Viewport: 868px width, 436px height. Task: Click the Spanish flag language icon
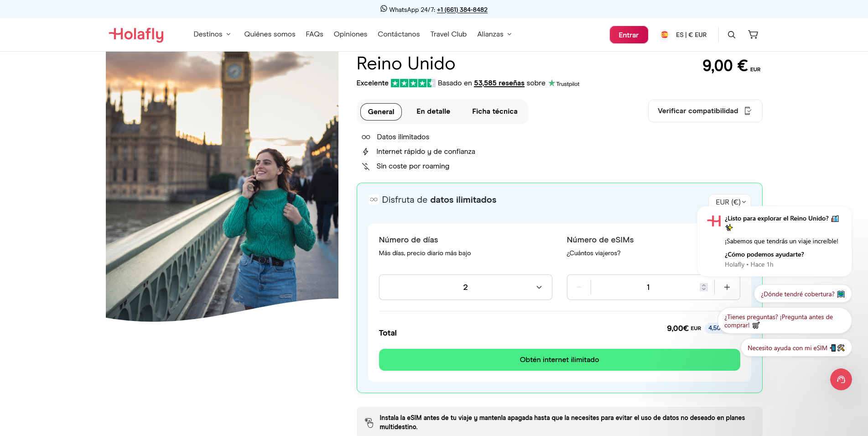[x=665, y=34]
